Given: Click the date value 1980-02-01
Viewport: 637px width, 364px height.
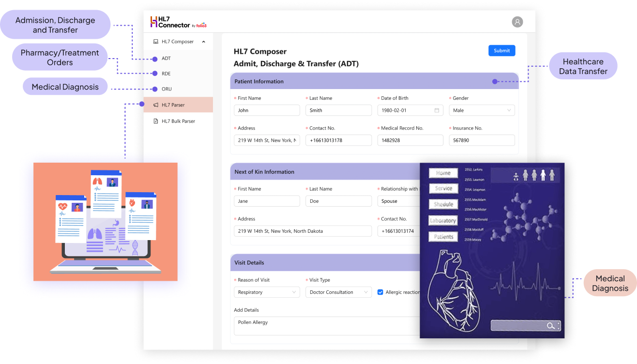Looking at the screenshot, I should [x=394, y=110].
